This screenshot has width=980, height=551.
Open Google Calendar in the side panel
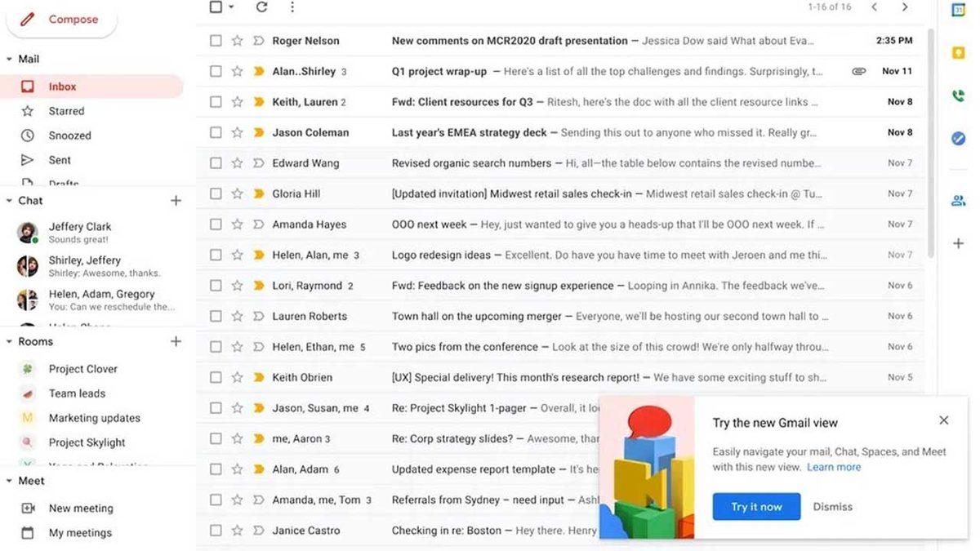959,11
